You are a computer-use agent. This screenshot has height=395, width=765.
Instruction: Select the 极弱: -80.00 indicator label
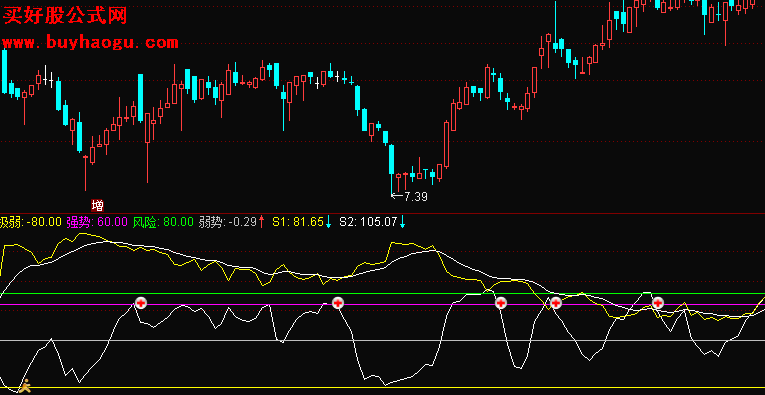(31, 222)
